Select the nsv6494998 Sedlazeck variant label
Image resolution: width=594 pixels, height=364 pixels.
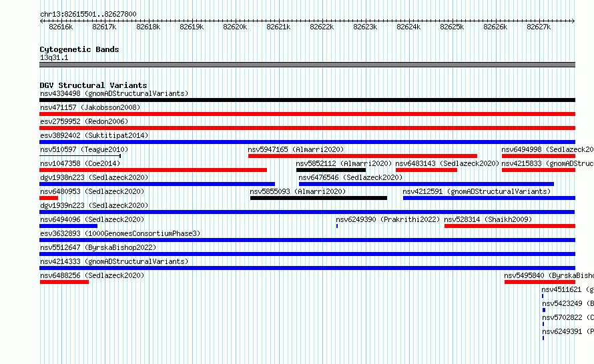pos(547,149)
